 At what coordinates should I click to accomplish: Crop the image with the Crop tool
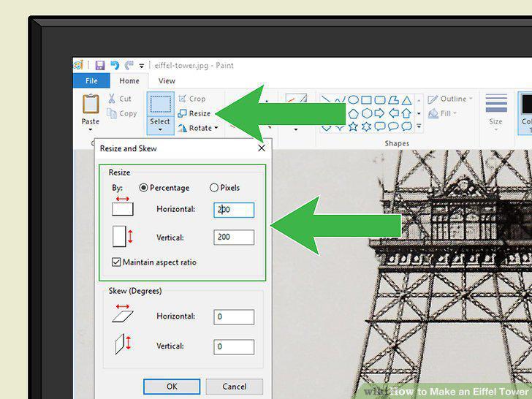click(x=192, y=99)
